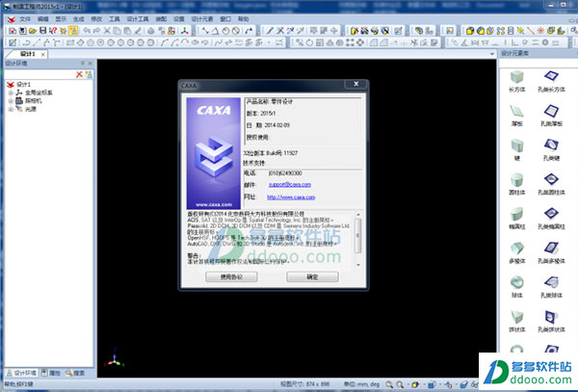Expand the 全局坐标系 tree node
The height and width of the screenshot is (392, 578).
pyautogui.click(x=11, y=92)
